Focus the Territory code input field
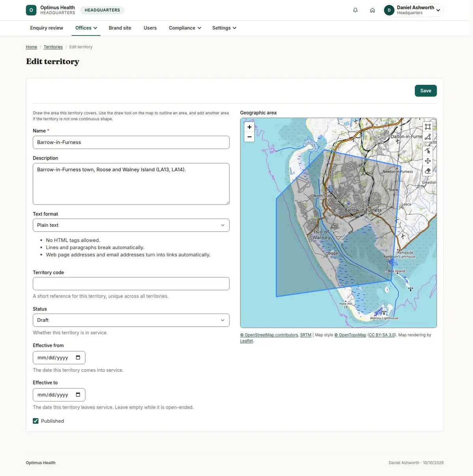Viewport: 473px width, 476px height. (131, 284)
